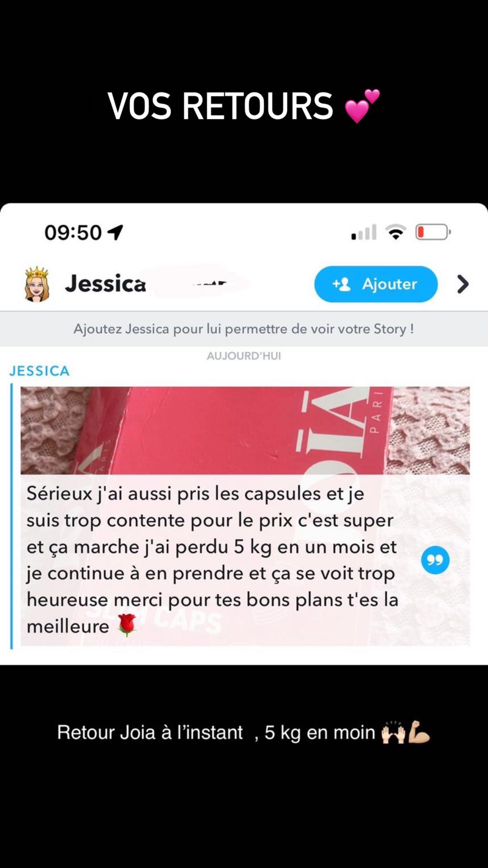This screenshot has height=868, width=488.
Task: Click the Ajouter add friend button
Action: (376, 284)
